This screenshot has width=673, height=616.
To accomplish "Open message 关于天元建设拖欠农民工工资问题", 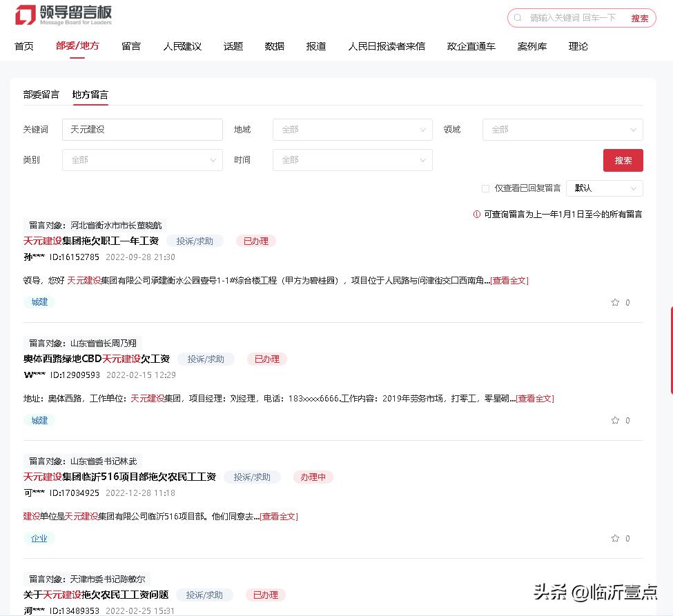I will [x=96, y=595].
